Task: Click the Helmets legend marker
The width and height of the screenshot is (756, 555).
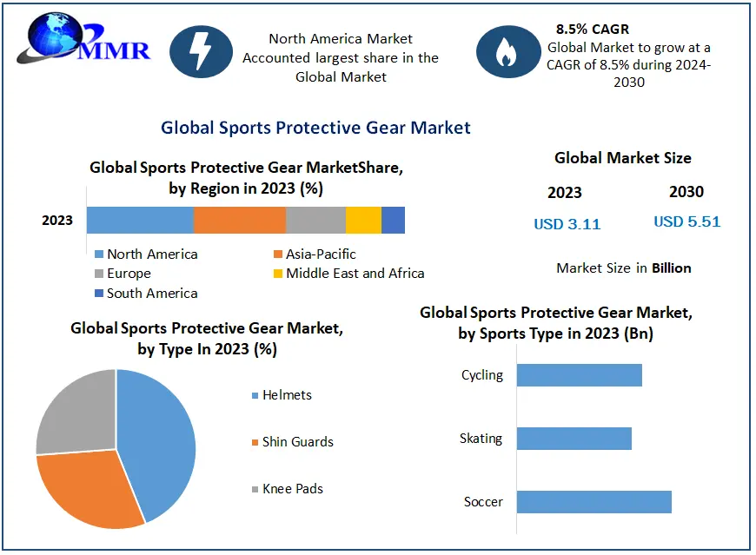Action: (x=255, y=395)
